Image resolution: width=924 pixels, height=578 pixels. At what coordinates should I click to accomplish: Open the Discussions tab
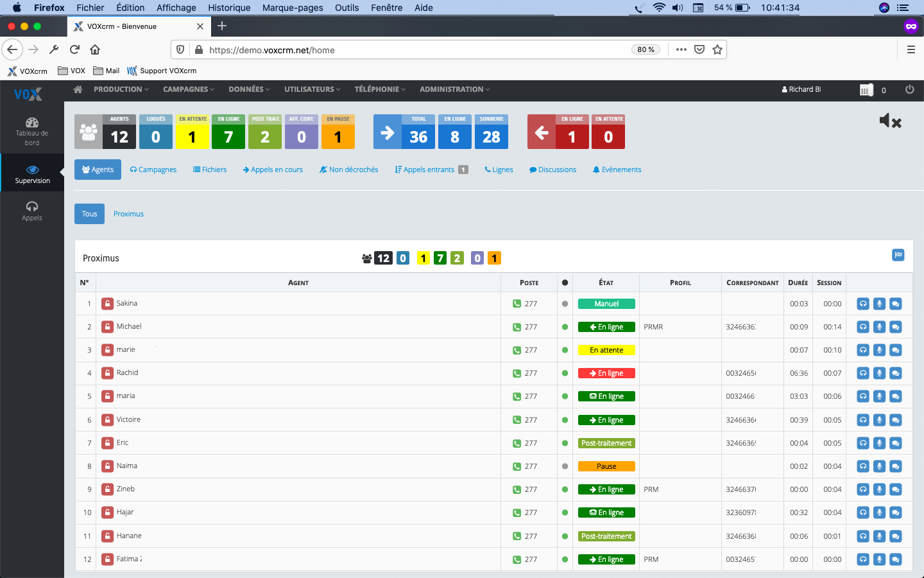[552, 170]
